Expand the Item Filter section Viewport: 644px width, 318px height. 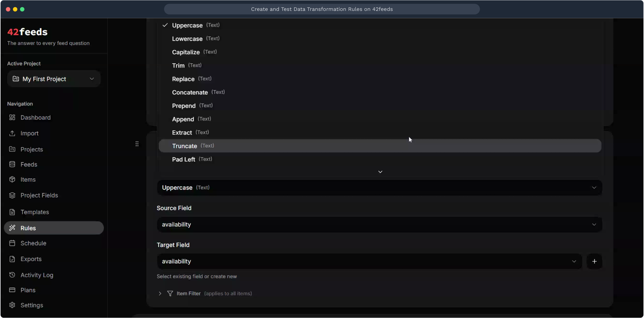[x=160, y=294]
